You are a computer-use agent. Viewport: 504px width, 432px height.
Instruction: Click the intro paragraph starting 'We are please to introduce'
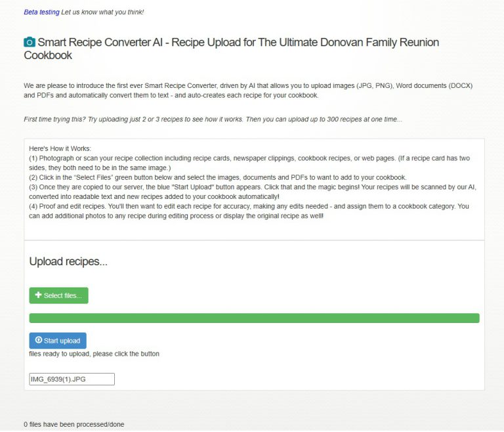248,91
